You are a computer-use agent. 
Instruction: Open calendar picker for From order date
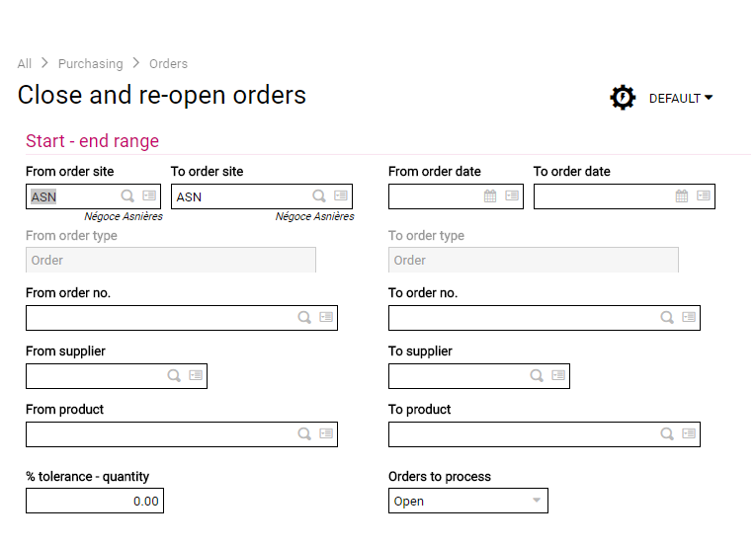pyautogui.click(x=490, y=195)
